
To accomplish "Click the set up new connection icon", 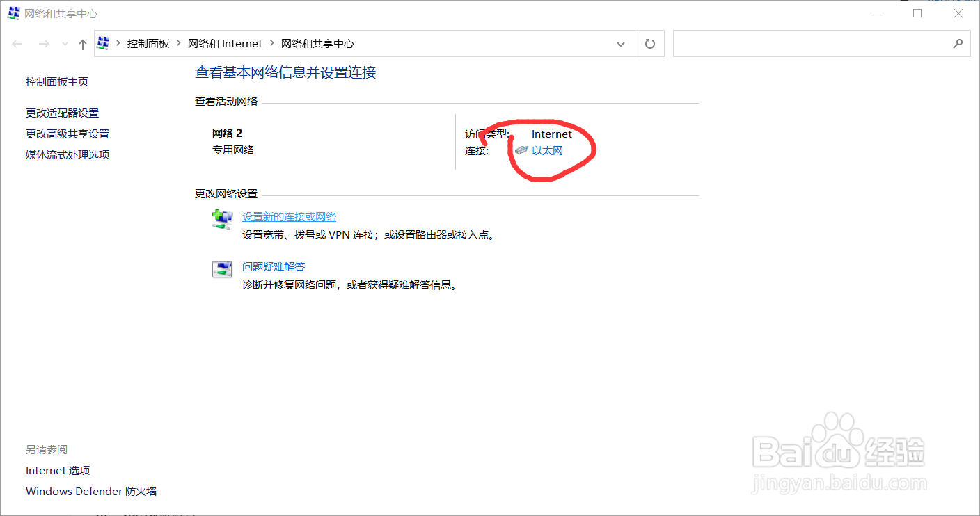I will point(222,219).
